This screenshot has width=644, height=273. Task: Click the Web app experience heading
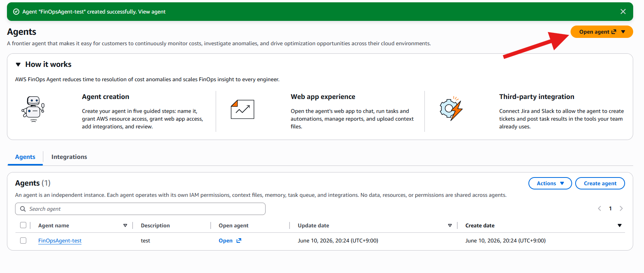pos(323,97)
